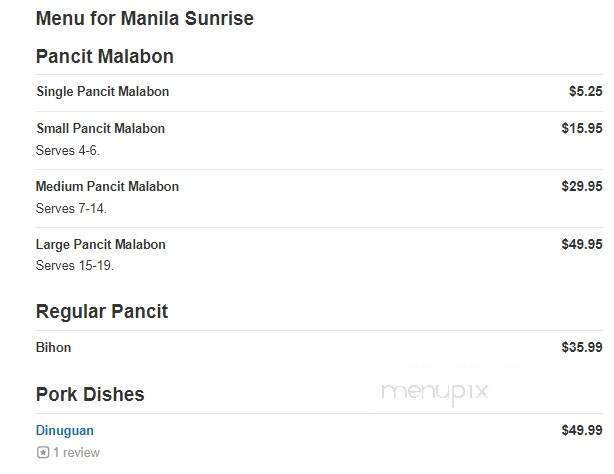
Task: Click the $49.95 price for Large Pancit
Action: coord(582,244)
